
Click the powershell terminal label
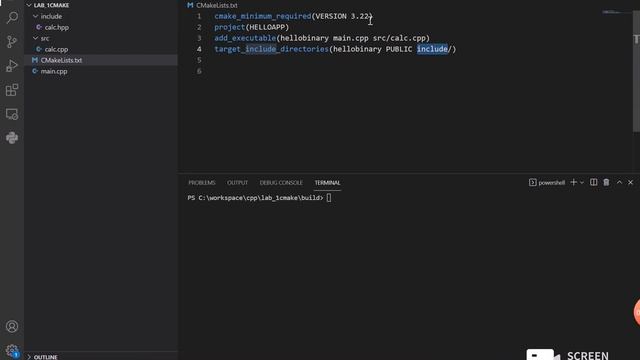point(547,182)
